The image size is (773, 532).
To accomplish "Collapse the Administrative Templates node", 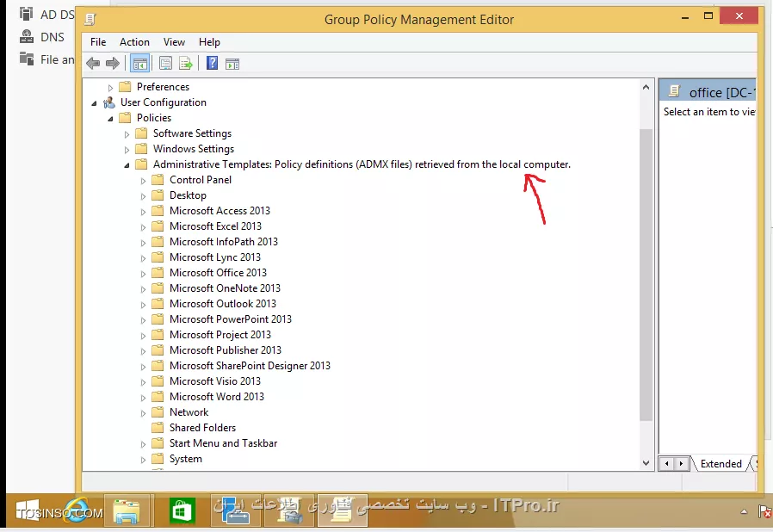I will coord(127,165).
